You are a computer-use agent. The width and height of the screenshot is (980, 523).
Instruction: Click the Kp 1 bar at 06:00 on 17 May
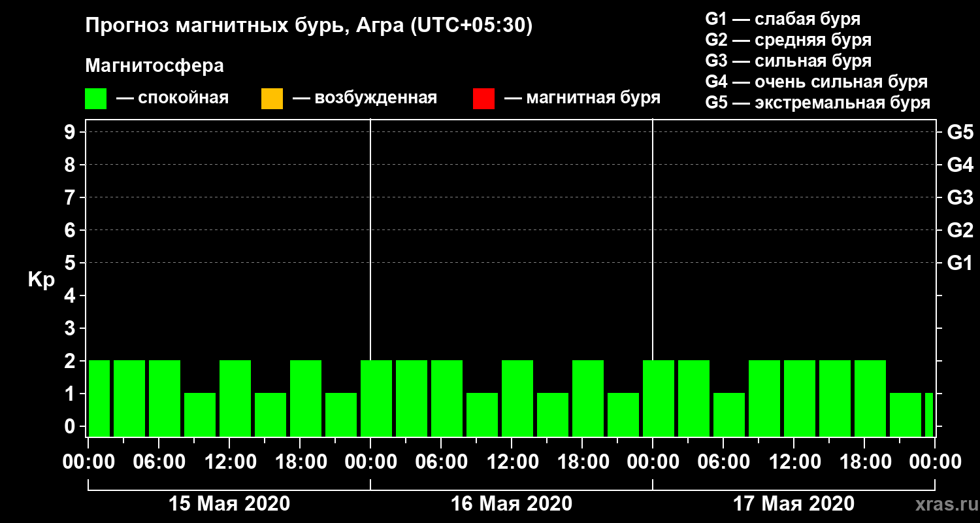(729, 414)
